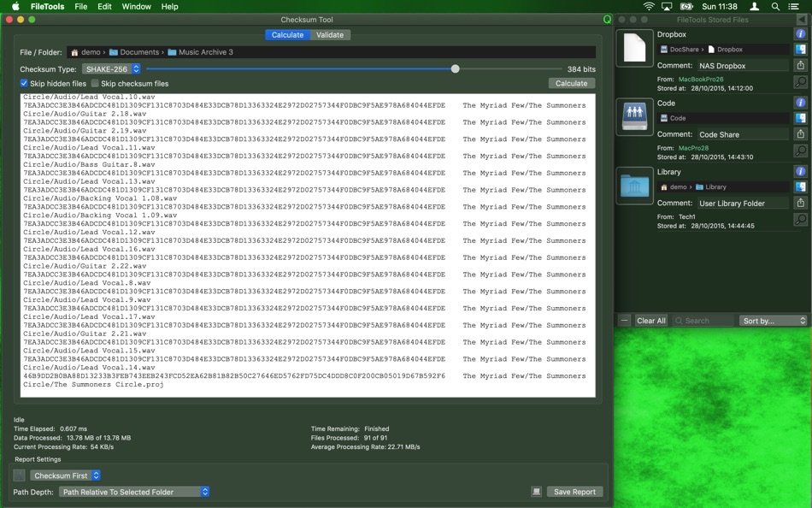Click Clear All button
Screen dimensions: 812x508
click(651, 321)
